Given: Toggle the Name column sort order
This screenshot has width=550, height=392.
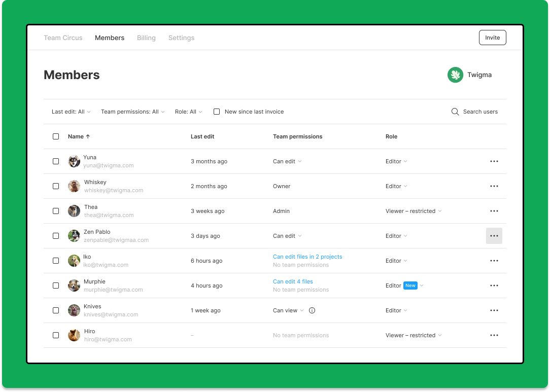Looking at the screenshot, I should tap(79, 136).
